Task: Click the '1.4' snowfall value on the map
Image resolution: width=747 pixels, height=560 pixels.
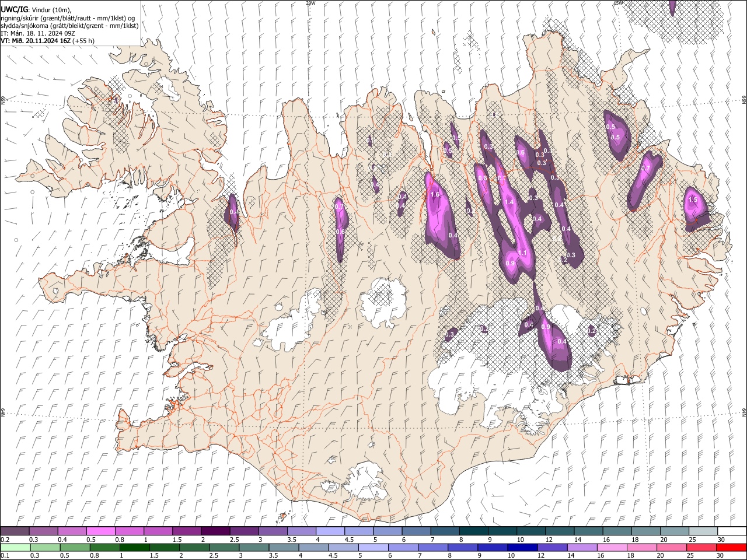Action: (x=509, y=202)
